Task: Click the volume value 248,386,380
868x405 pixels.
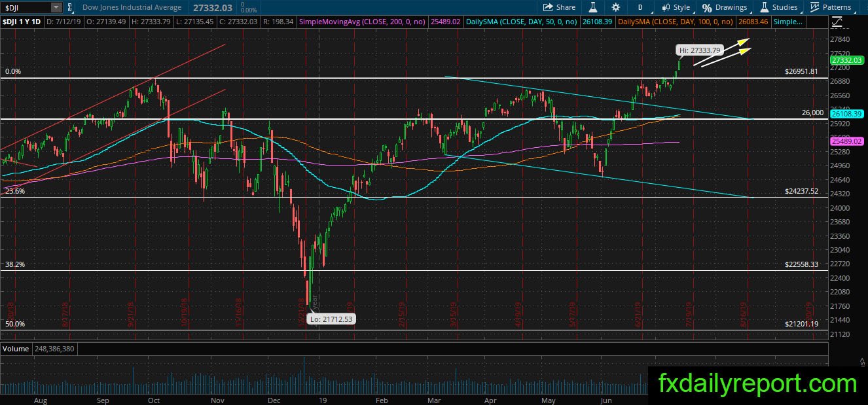Action: (x=53, y=349)
